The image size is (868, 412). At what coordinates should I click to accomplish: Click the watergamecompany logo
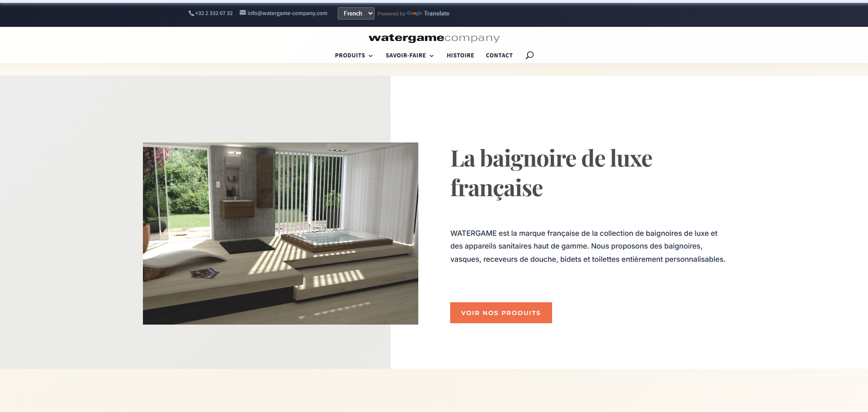point(434,38)
